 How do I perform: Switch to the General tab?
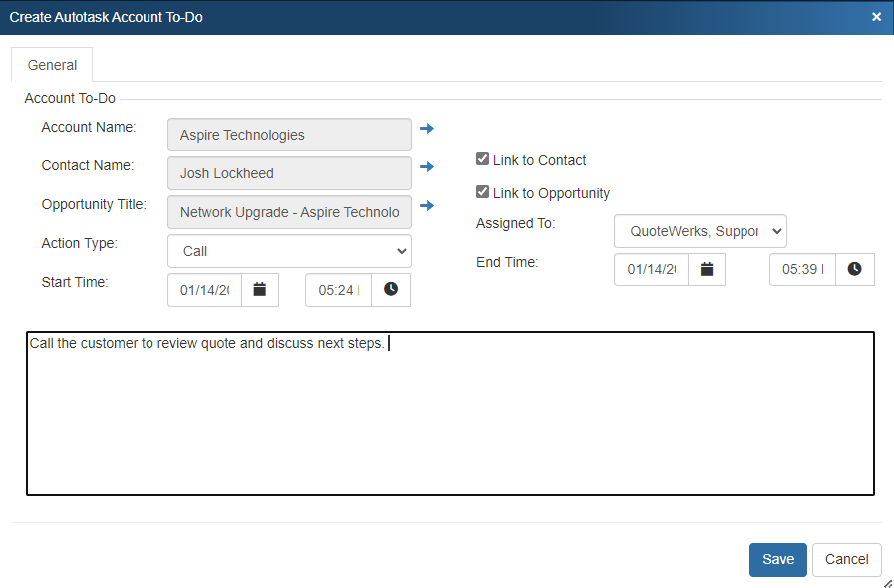[52, 65]
